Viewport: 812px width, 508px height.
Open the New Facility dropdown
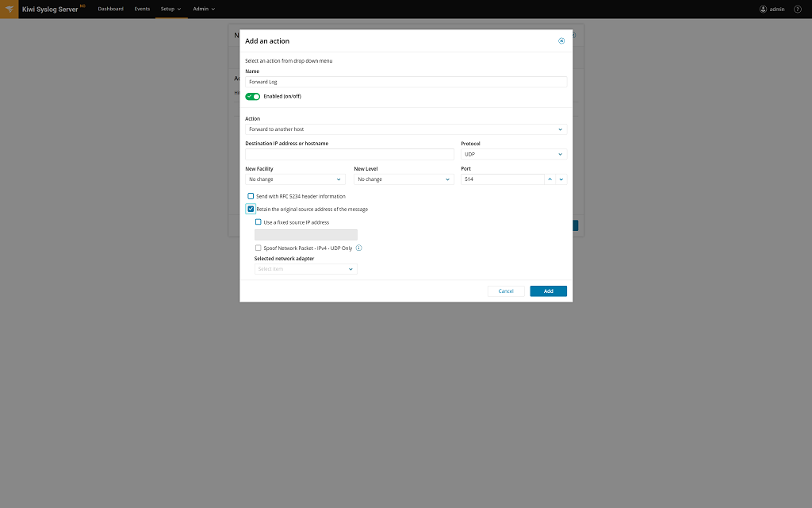pos(295,179)
